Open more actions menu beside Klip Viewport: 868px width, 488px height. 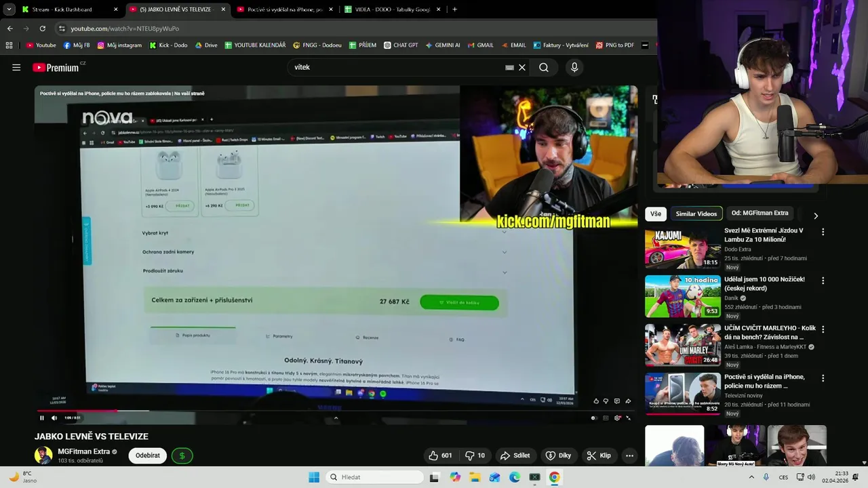(629, 455)
